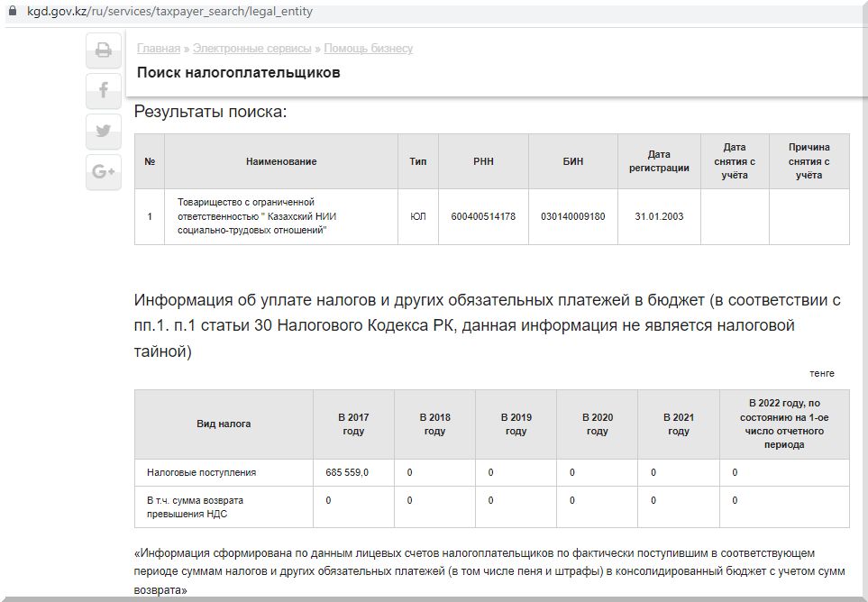Click the Тип column header
Viewport: 868px width, 602px height.
coord(418,161)
